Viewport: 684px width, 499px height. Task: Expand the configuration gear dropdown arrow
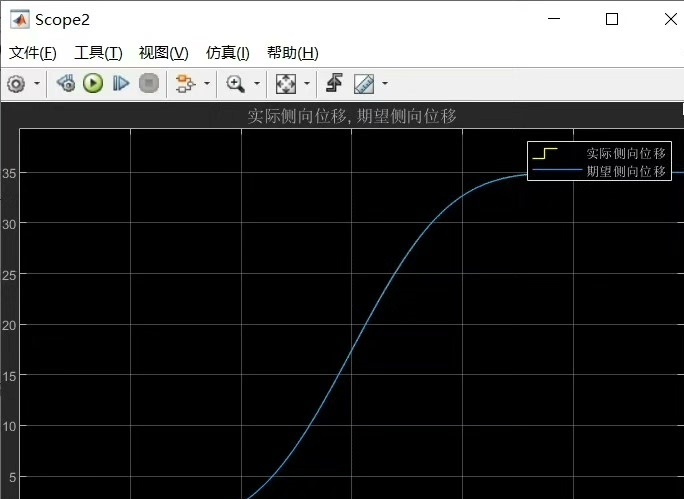click(x=37, y=83)
